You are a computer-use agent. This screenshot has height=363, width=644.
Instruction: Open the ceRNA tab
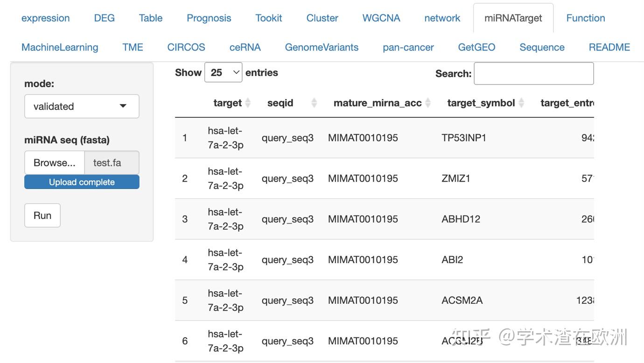pyautogui.click(x=245, y=48)
